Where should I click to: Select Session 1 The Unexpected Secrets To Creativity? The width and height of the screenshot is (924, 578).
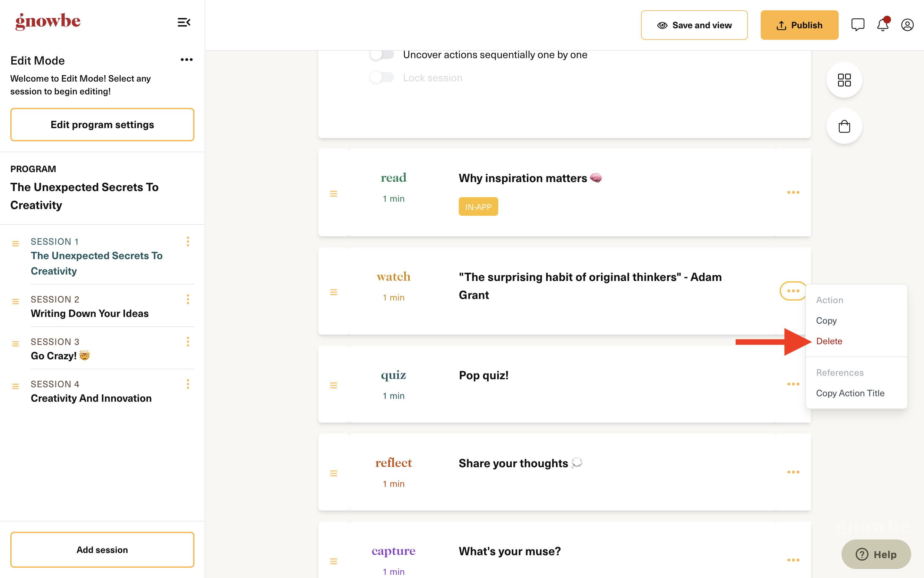[97, 263]
